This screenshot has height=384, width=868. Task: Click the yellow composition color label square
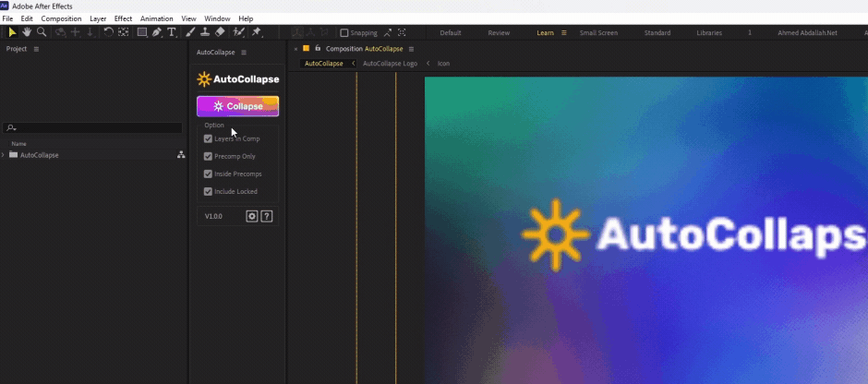coord(307,48)
